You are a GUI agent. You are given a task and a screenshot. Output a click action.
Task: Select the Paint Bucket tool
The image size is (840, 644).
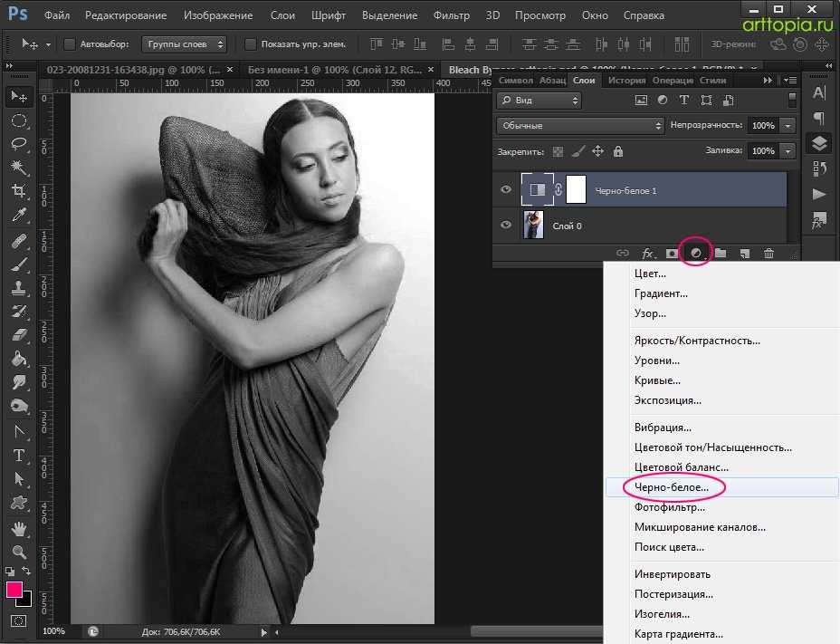pyautogui.click(x=19, y=359)
